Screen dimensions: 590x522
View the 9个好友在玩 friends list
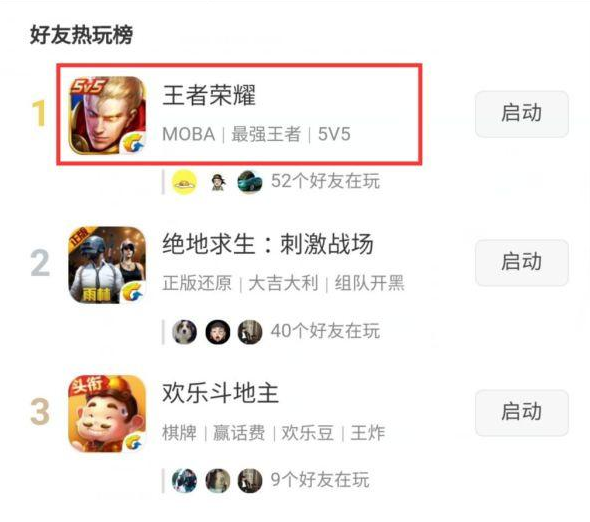click(x=320, y=479)
